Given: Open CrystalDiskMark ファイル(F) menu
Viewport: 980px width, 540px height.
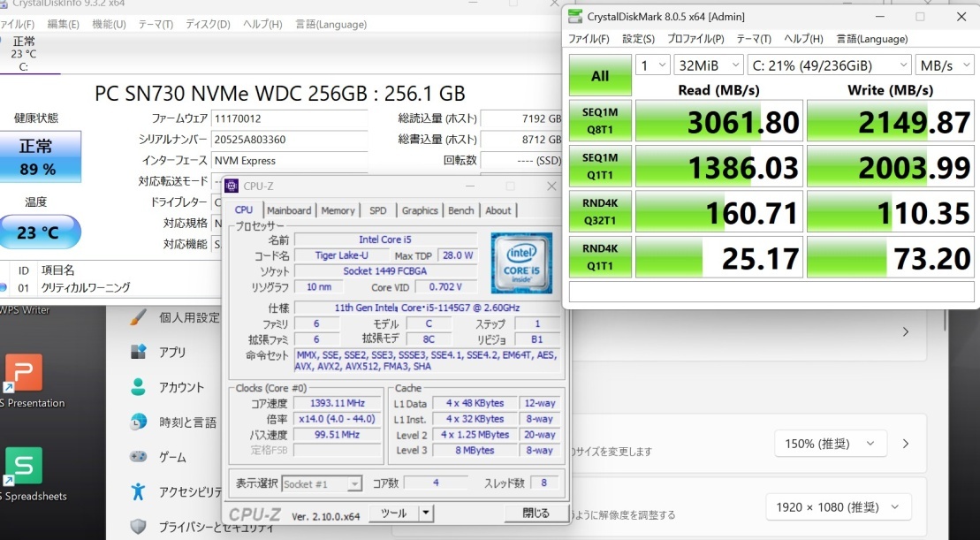Looking at the screenshot, I should (x=589, y=39).
